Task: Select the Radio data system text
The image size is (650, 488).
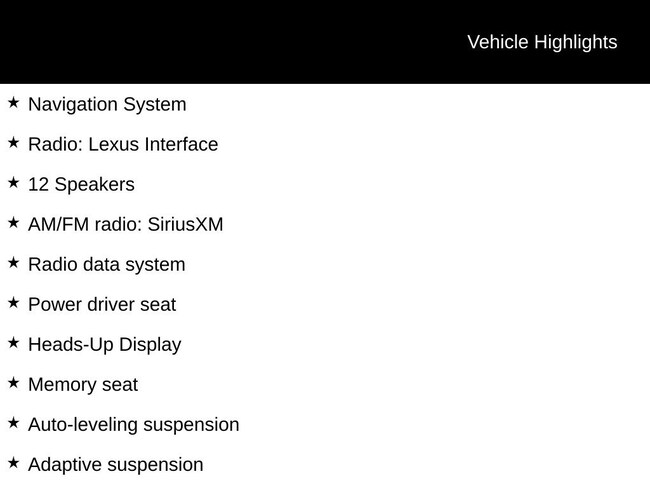Action: click(x=107, y=264)
